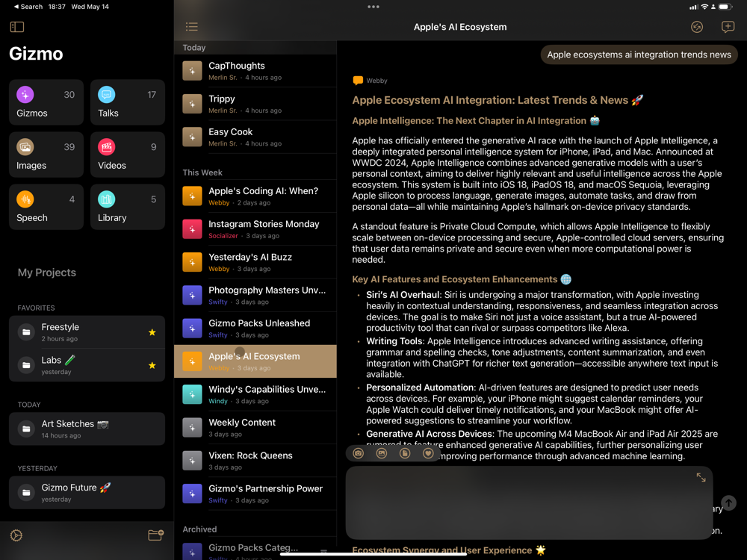Screen dimensions: 747x560
Task: Open the Gizmos category card
Action: pyautogui.click(x=46, y=102)
